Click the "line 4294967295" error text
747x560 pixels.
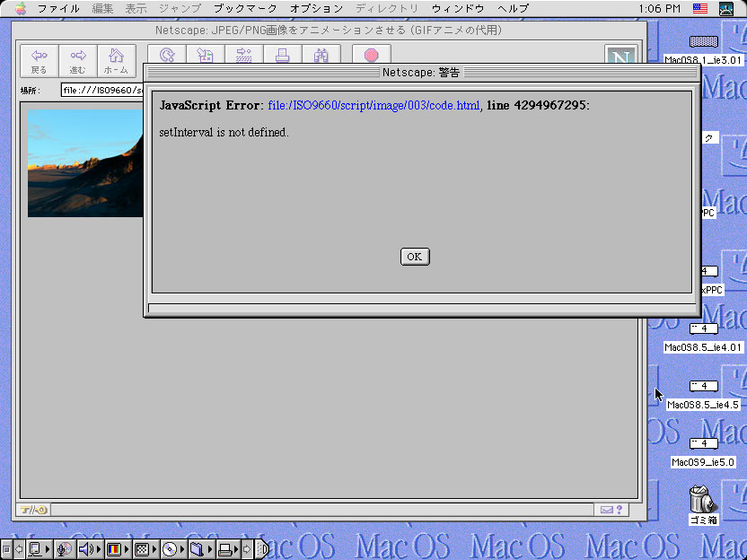point(536,105)
